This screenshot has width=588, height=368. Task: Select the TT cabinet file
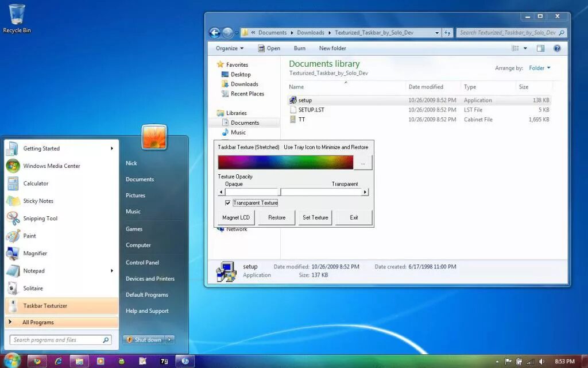pyautogui.click(x=419, y=120)
